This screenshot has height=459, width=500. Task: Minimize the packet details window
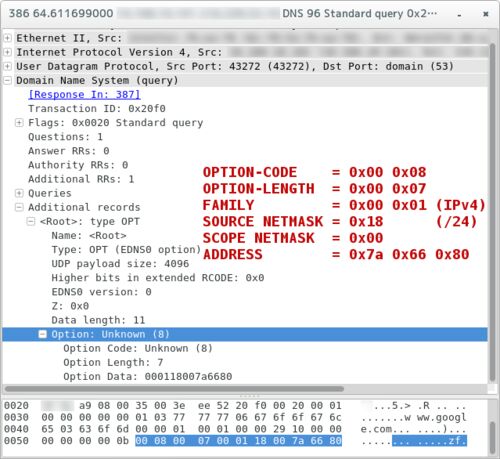pyautogui.click(x=459, y=15)
